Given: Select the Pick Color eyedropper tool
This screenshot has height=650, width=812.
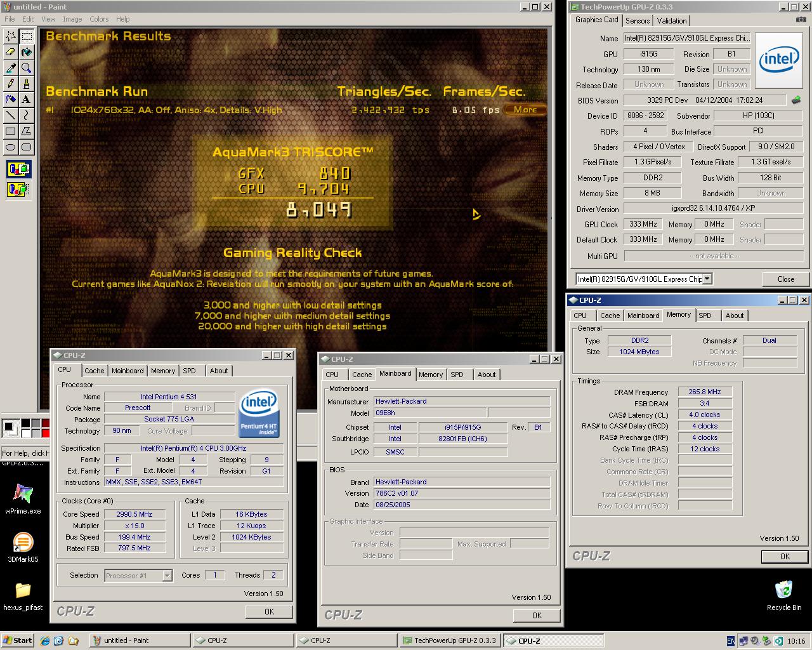Looking at the screenshot, I should (x=11, y=68).
